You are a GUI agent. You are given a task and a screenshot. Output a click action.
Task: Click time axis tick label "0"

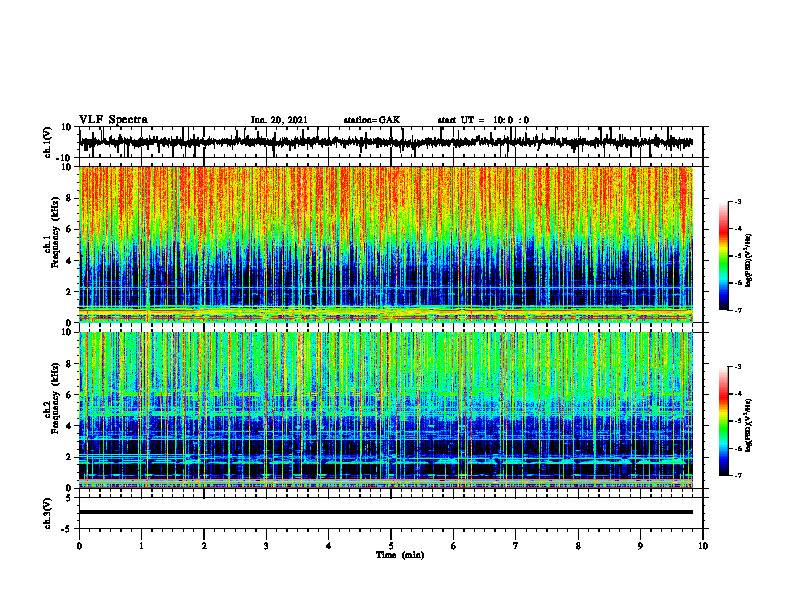tap(79, 546)
